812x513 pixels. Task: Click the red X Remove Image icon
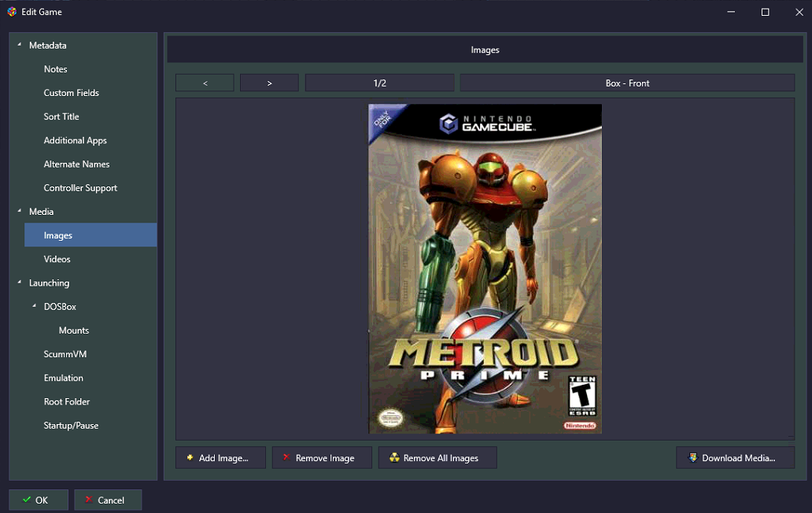tap(286, 457)
